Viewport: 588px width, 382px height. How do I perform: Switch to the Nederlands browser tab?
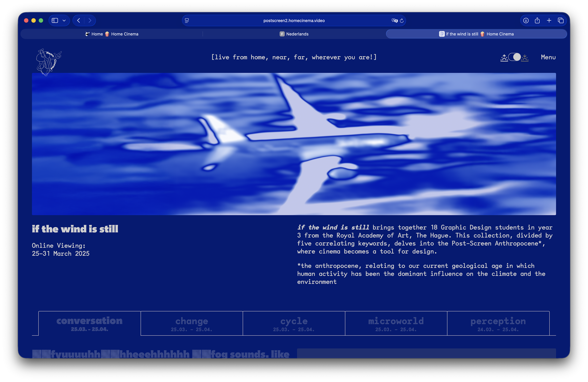(x=294, y=34)
